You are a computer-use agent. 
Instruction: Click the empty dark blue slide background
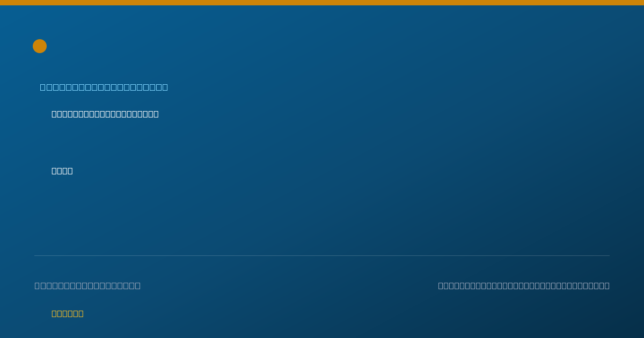click(376, 188)
